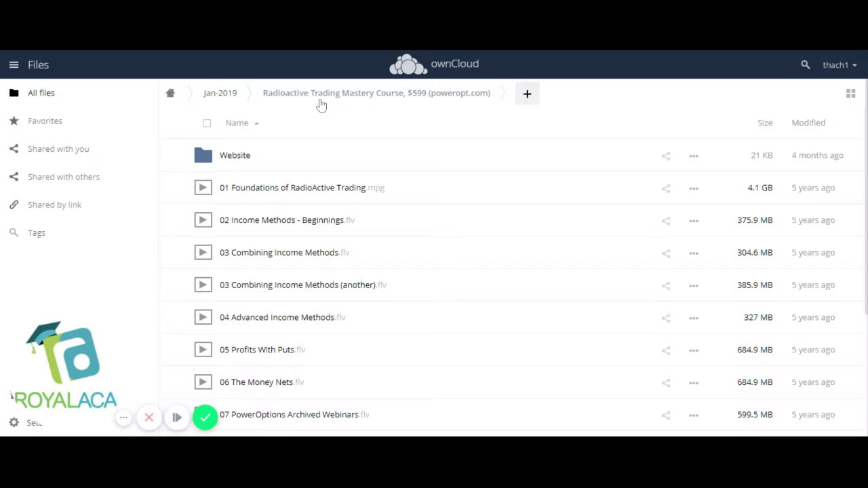This screenshot has height=488, width=868.
Task: Open 07 PowerOptions Archived Webinars file
Action: click(x=294, y=414)
